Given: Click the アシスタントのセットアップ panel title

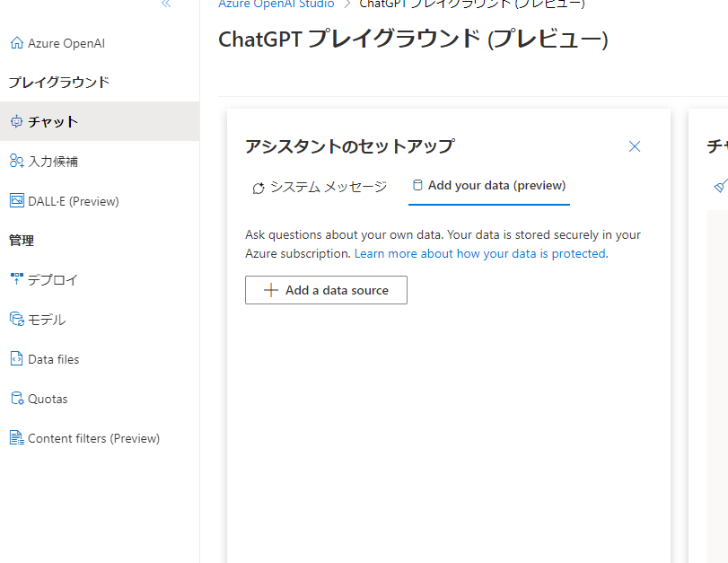Looking at the screenshot, I should coord(349,145).
